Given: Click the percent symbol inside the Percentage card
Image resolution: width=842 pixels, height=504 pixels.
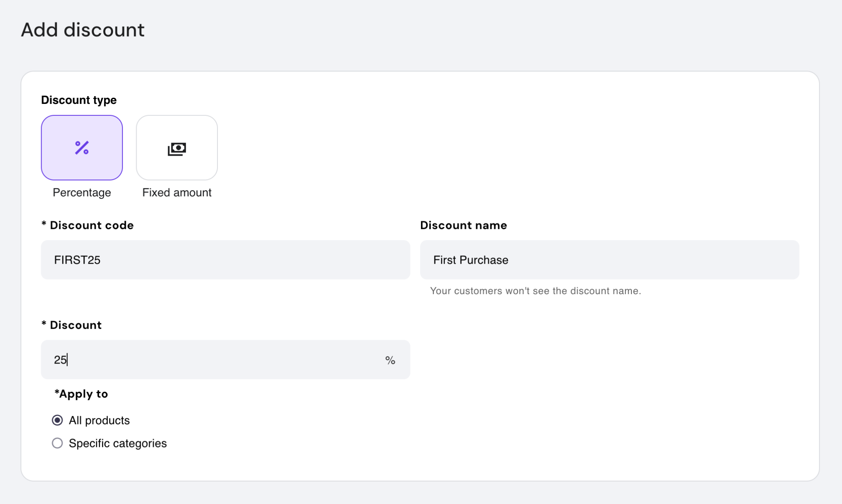Looking at the screenshot, I should pyautogui.click(x=82, y=147).
